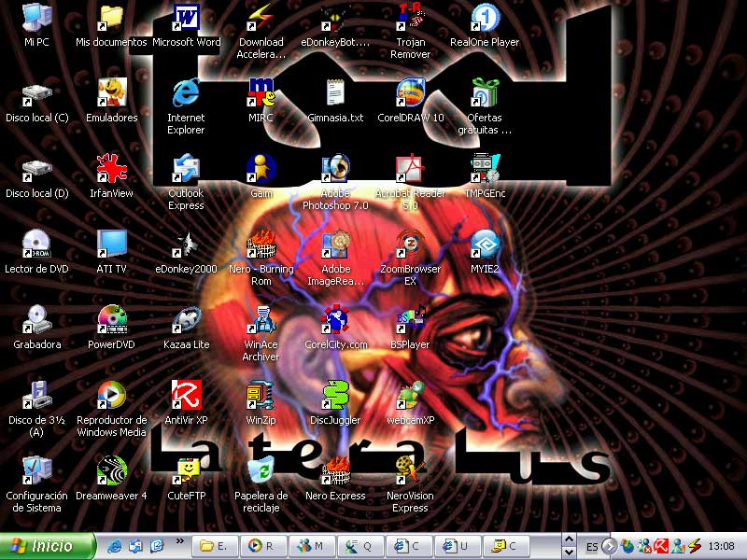Screen dimensions: 747x560
Task: Open DiscJuggler shortcut
Action: [335, 396]
